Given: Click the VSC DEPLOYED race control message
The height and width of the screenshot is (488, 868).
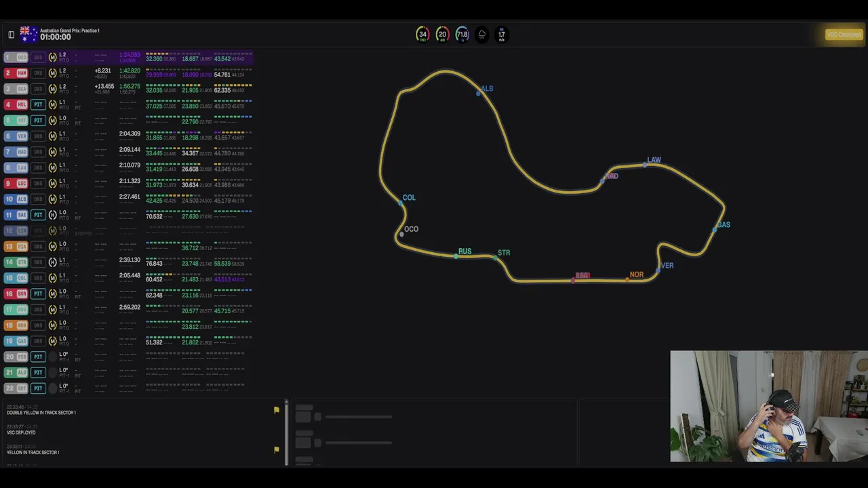Looking at the screenshot, I should click(x=21, y=432).
